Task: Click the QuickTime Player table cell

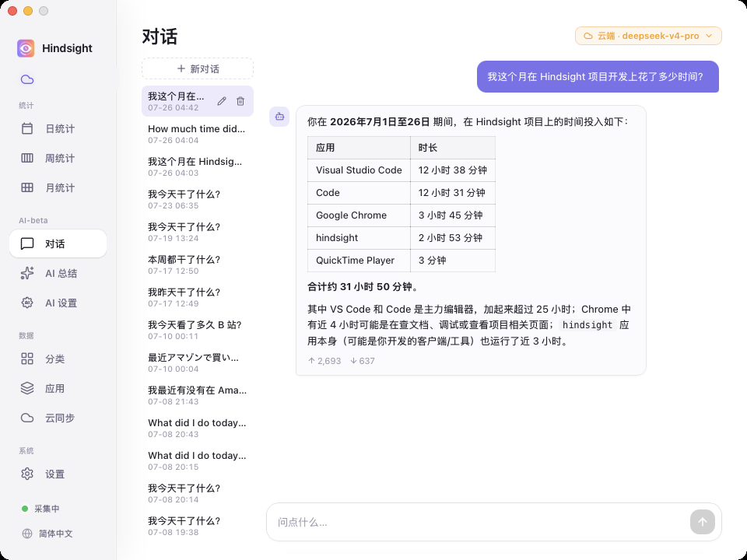Action: coord(359,260)
